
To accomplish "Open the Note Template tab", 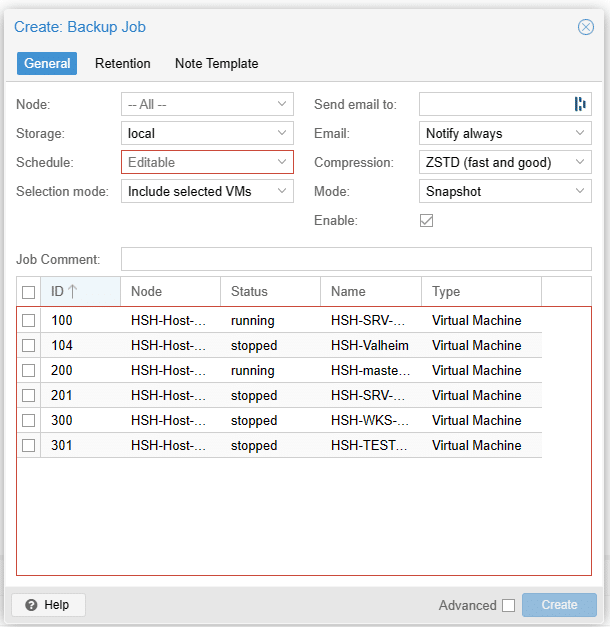I will 216,63.
